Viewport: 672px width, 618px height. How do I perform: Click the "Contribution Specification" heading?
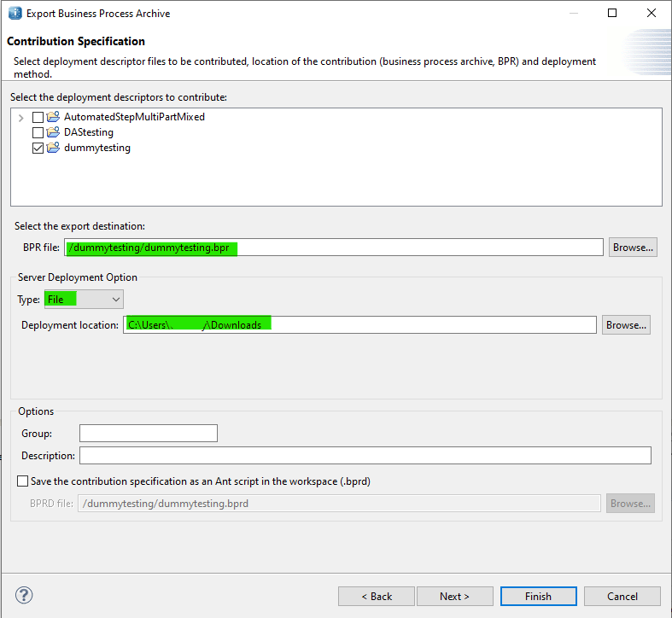click(76, 41)
